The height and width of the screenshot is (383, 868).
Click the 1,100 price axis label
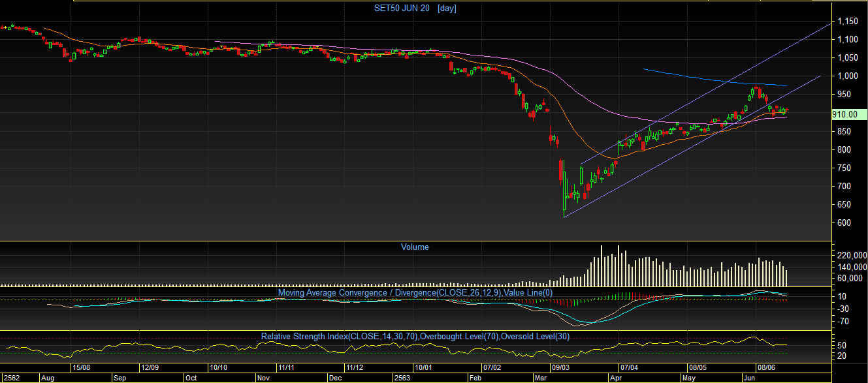pyautogui.click(x=849, y=40)
